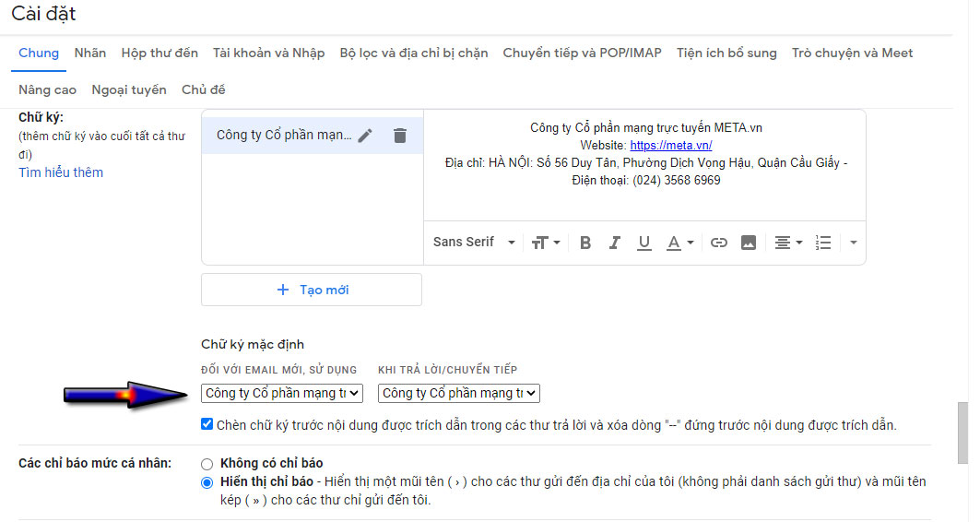Select Không có chỉ báo radio
This screenshot has height=522, width=980.
(x=207, y=464)
